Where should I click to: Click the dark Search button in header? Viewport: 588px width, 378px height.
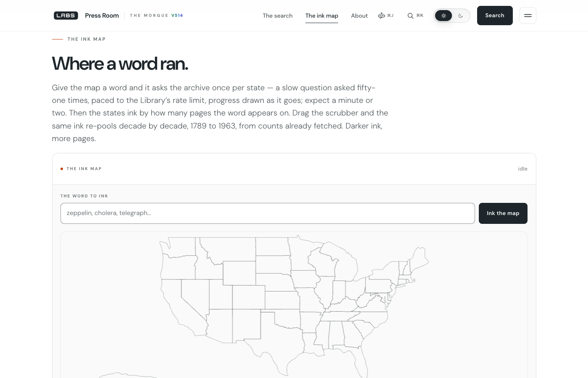495,16
